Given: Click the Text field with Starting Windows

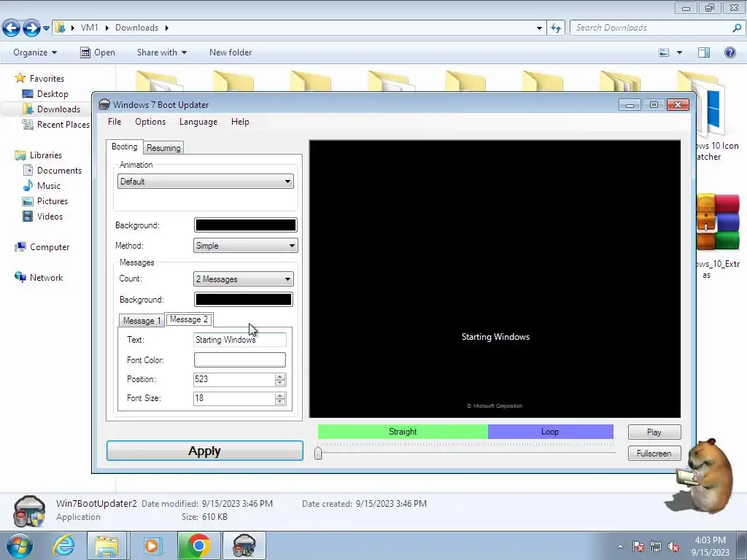Looking at the screenshot, I should click(239, 340).
